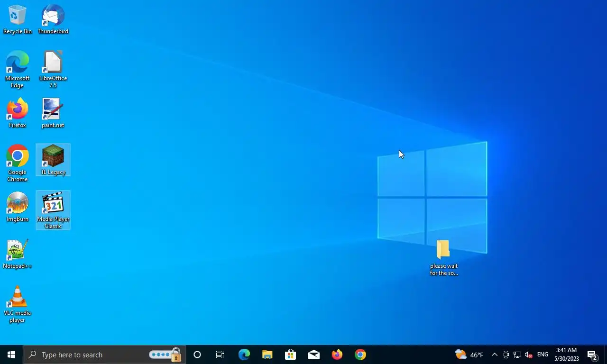Select the LibreOffice 7.5 desktop shortcut

pyautogui.click(x=53, y=70)
